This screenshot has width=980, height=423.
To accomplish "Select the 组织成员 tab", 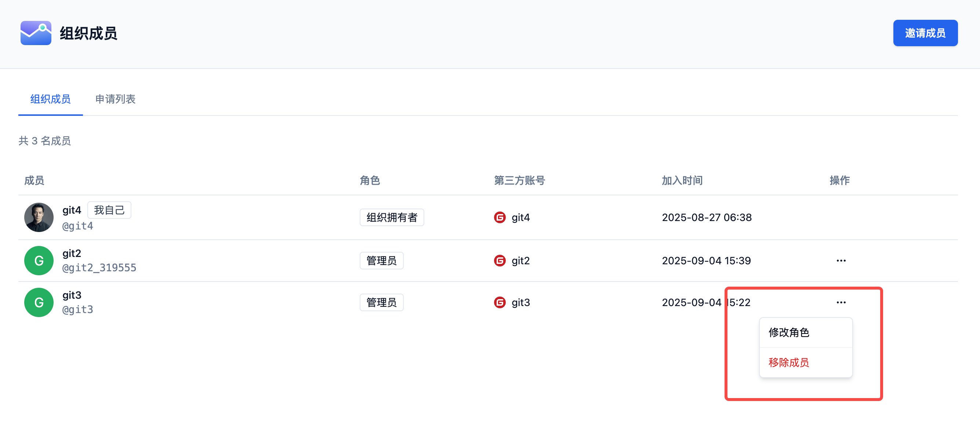I will tap(50, 99).
